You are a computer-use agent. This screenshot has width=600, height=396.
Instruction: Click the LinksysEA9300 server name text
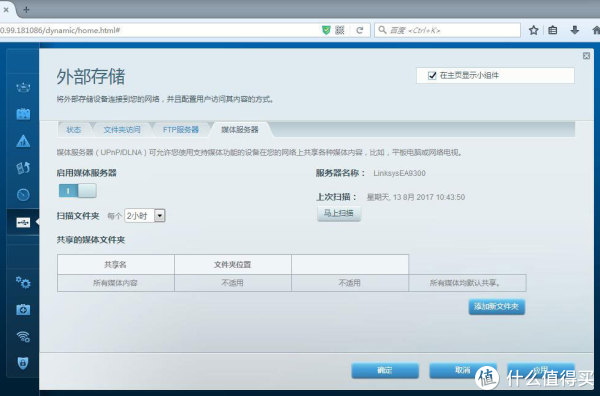click(399, 173)
